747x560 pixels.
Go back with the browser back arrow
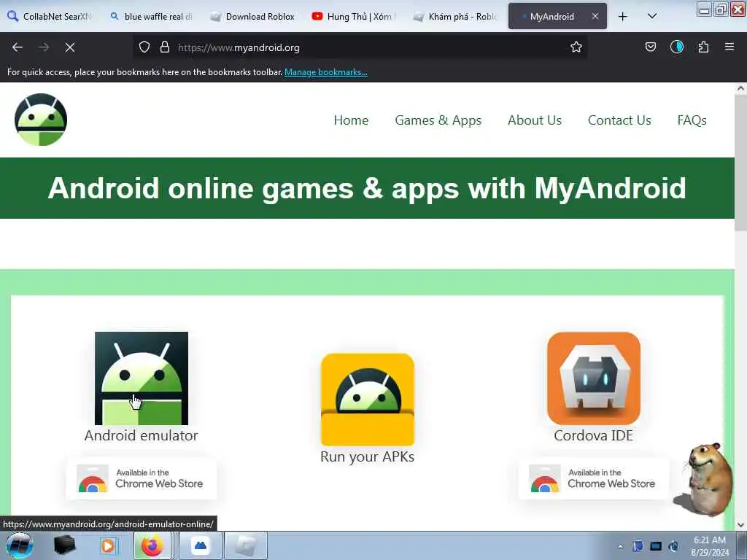tap(18, 47)
